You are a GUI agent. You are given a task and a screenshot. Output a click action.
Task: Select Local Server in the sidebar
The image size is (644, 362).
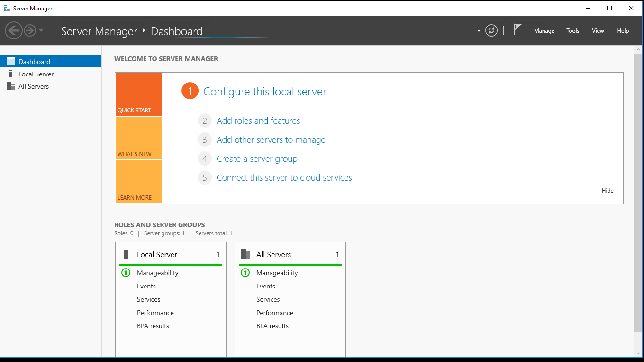pyautogui.click(x=36, y=74)
